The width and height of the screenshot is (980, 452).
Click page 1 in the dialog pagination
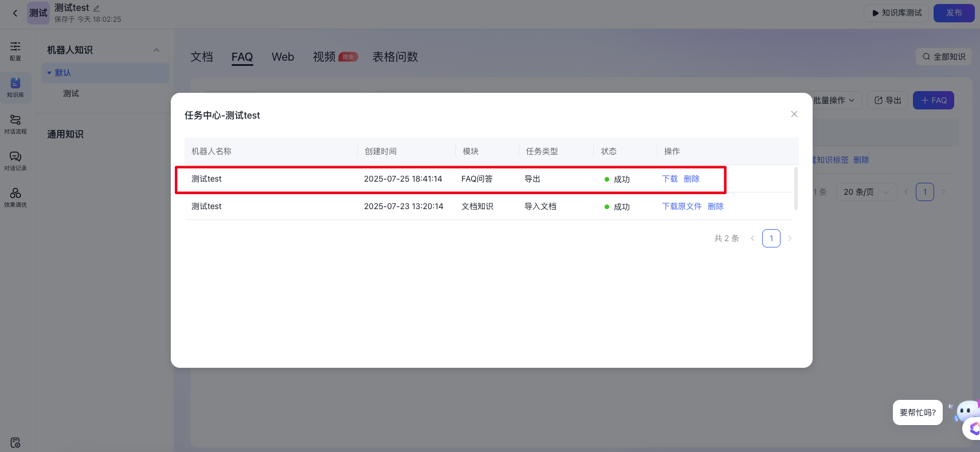tap(771, 238)
